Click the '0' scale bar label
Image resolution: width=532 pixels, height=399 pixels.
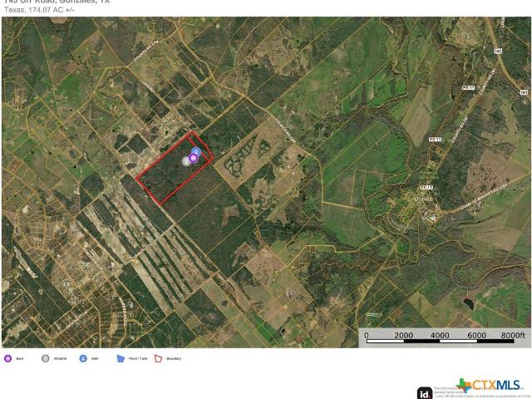367,335
